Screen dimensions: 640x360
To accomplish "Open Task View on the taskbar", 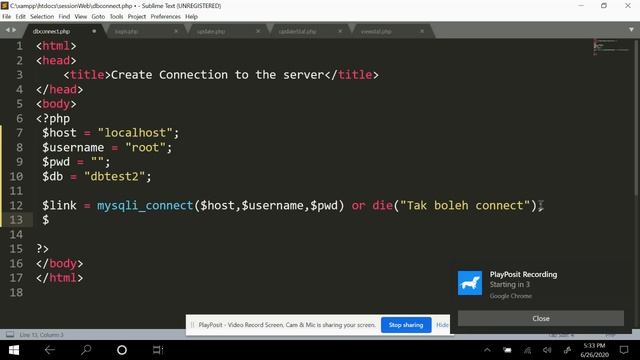I will click(158, 350).
